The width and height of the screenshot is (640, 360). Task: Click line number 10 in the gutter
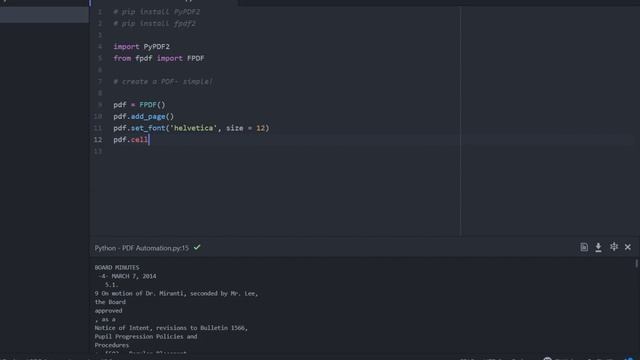tap(98, 117)
